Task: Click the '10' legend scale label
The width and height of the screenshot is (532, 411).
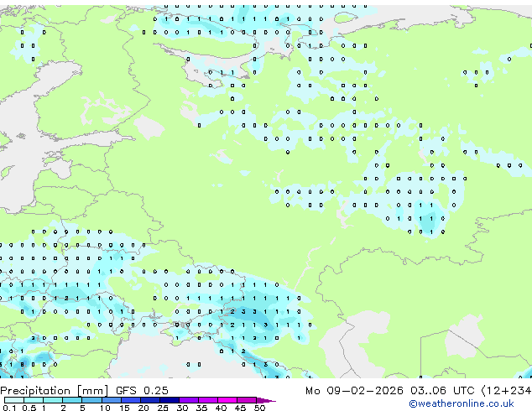Action: click(x=105, y=408)
